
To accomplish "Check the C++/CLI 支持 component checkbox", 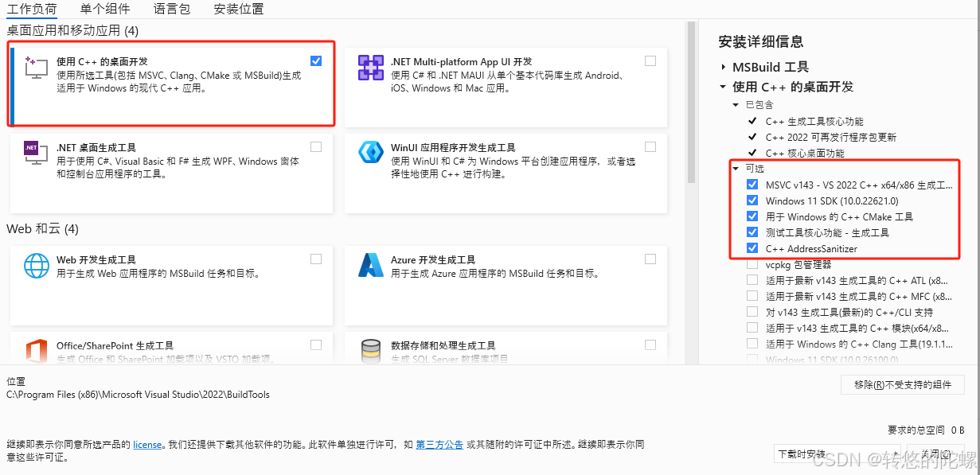I will click(752, 312).
